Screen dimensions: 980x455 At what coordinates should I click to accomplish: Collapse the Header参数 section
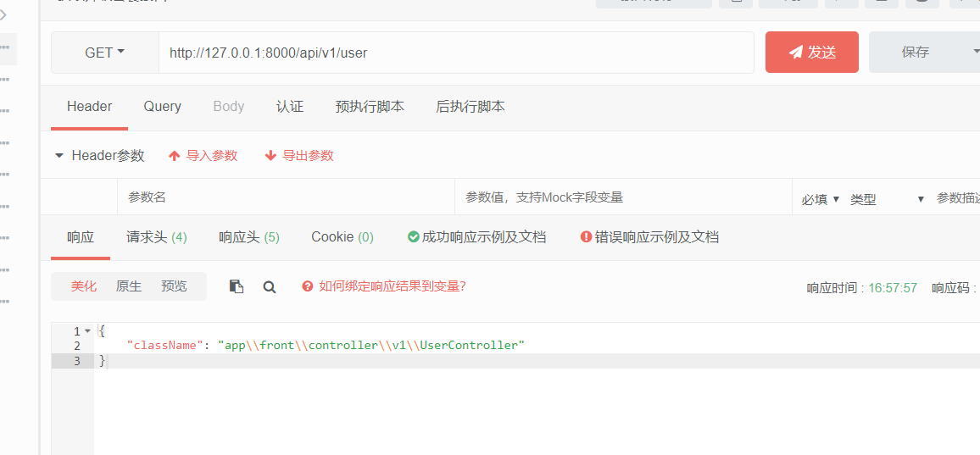click(60, 156)
